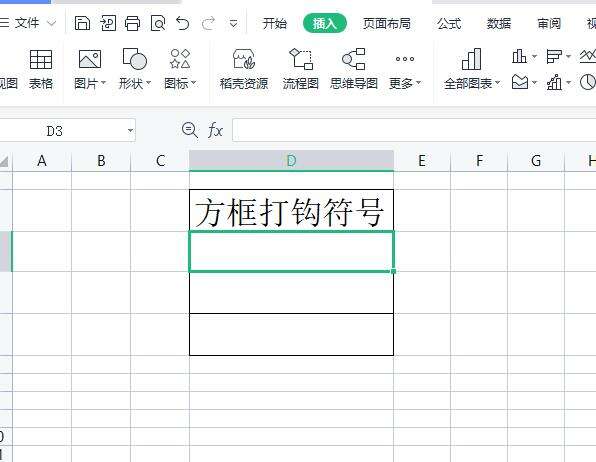The image size is (596, 462).
Task: Open the 图片 insert dropdown
Action: click(x=90, y=69)
